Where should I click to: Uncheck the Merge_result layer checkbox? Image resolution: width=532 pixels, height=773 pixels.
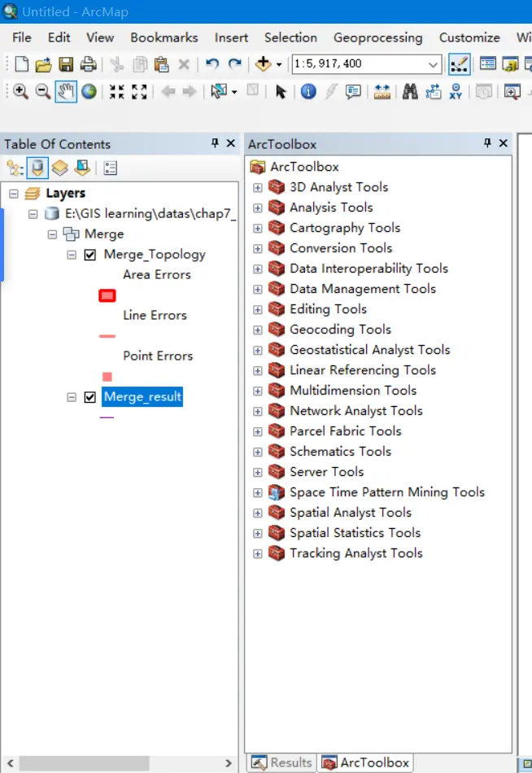click(x=89, y=397)
